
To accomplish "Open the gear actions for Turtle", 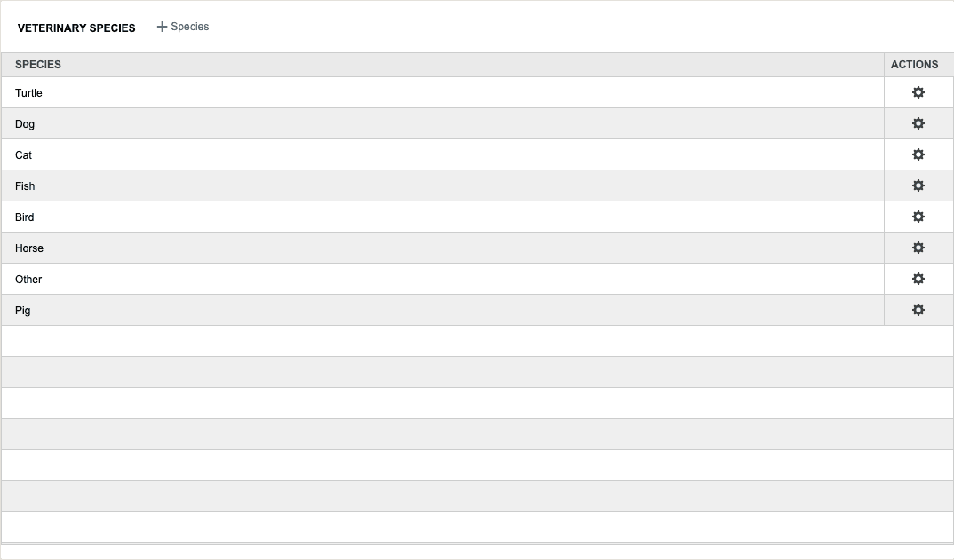I will 918,92.
